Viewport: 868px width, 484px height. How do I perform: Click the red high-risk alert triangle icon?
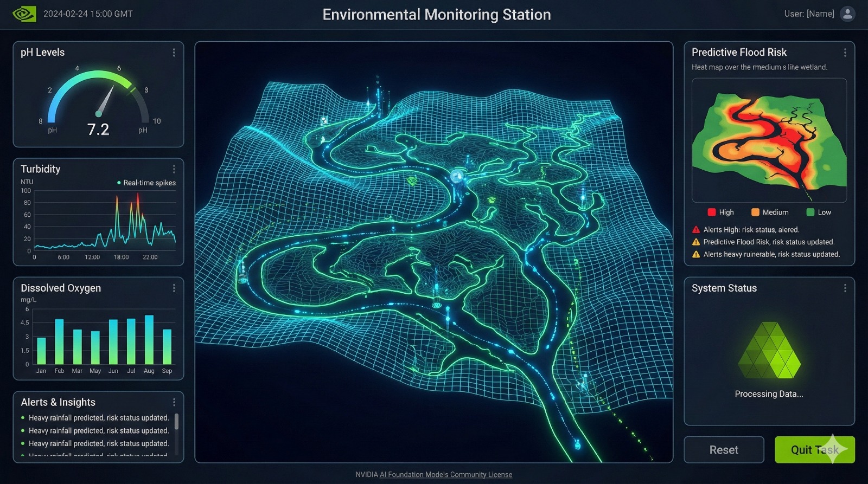[696, 230]
